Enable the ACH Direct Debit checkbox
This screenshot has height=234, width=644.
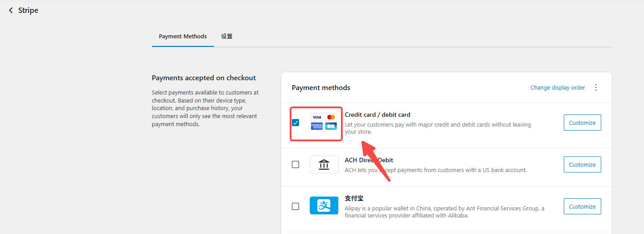pyautogui.click(x=295, y=164)
